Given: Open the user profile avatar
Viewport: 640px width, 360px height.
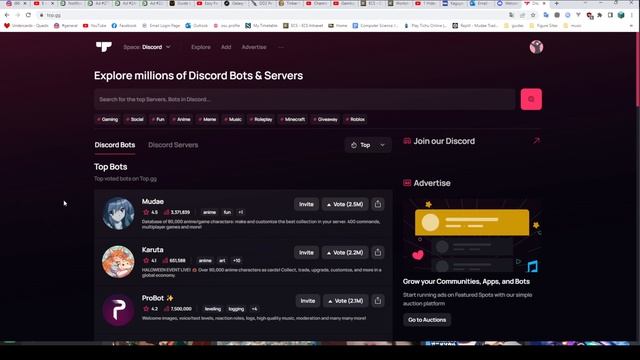Looking at the screenshot, I should click(x=536, y=47).
